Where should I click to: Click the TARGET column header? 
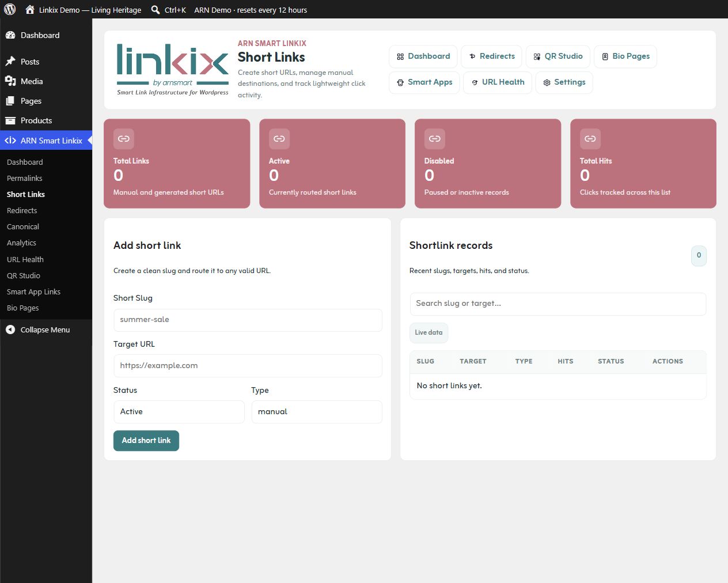pos(473,361)
